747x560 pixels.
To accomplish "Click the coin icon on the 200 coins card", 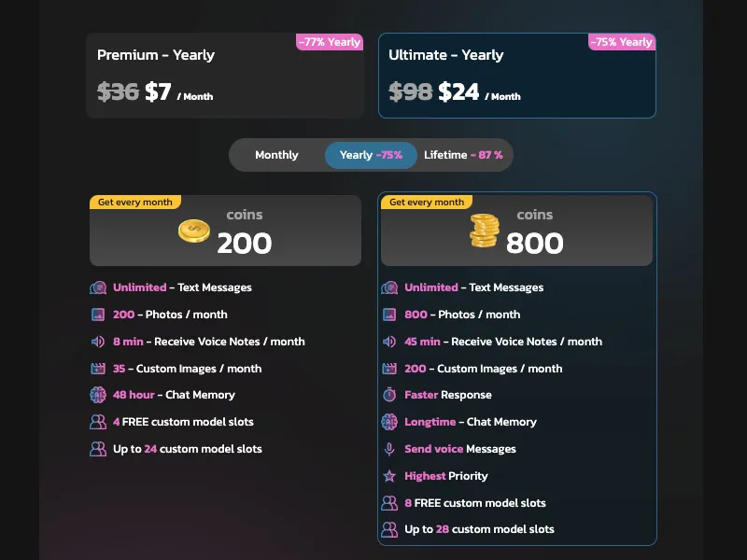I will coord(193,231).
